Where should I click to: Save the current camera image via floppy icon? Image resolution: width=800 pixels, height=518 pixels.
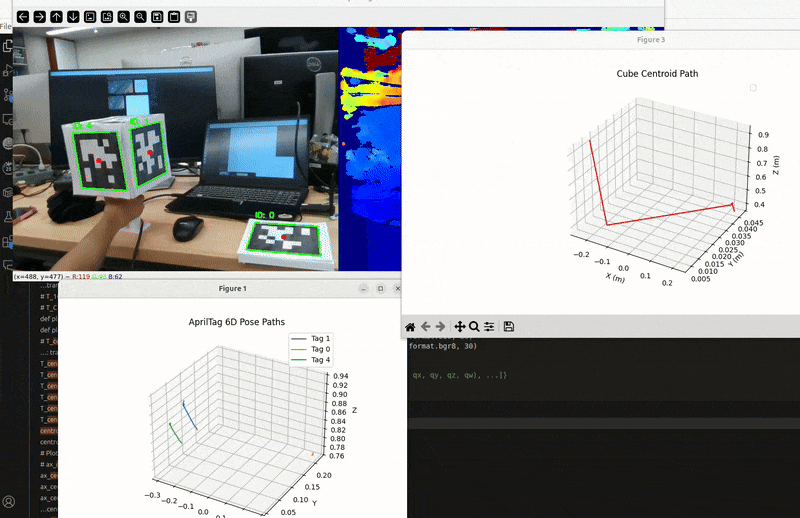click(157, 17)
